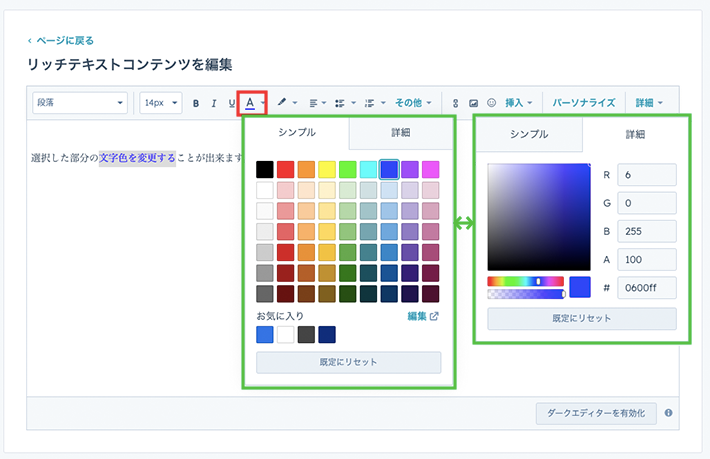
Task: Insert an image with the picture icon
Action: point(473,103)
